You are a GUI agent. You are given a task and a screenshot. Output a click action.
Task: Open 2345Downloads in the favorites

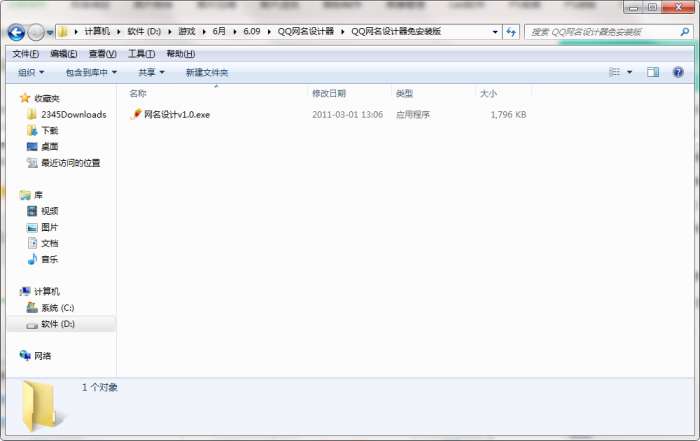pyautogui.click(x=74, y=115)
